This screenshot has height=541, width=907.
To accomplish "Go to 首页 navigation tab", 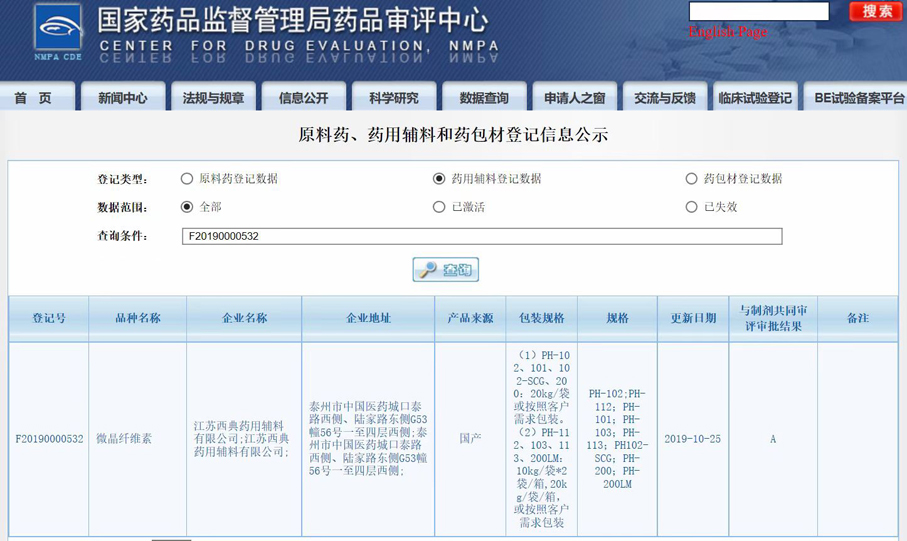I will [34, 98].
